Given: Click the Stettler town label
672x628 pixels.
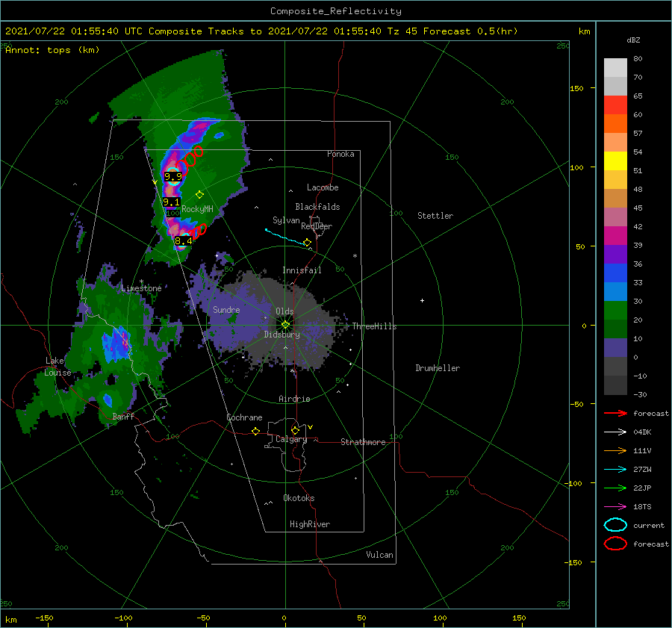Looking at the screenshot, I should (x=435, y=216).
